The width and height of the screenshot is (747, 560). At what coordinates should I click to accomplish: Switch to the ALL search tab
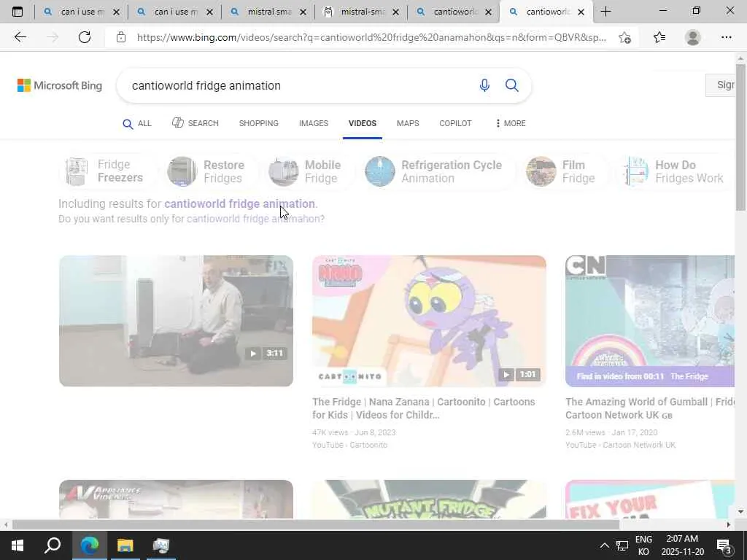[137, 123]
